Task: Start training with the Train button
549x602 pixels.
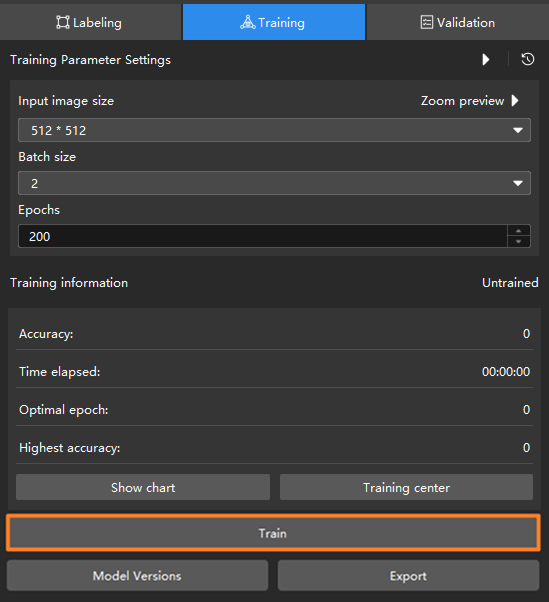Action: (273, 533)
